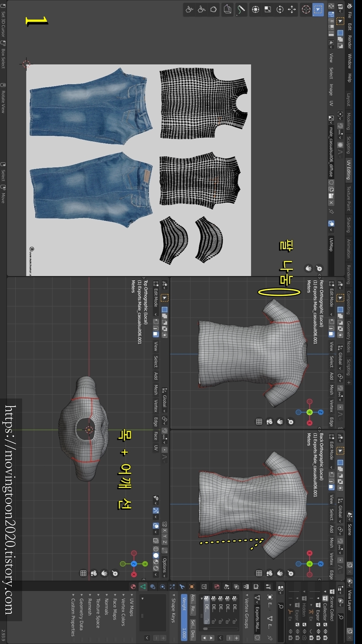Adjust the Weight slider showing 1.000
Image resolution: width=362 pixels, height=644 pixels.
pos(184,617)
